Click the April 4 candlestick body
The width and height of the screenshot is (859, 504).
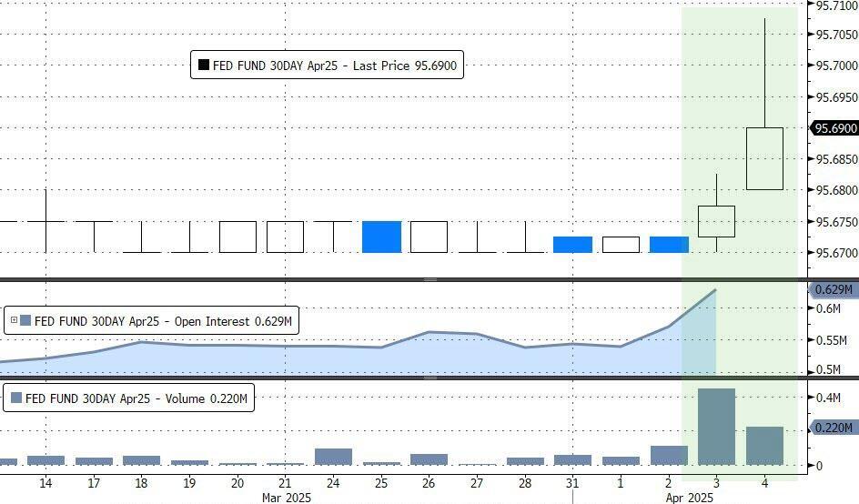pos(764,158)
